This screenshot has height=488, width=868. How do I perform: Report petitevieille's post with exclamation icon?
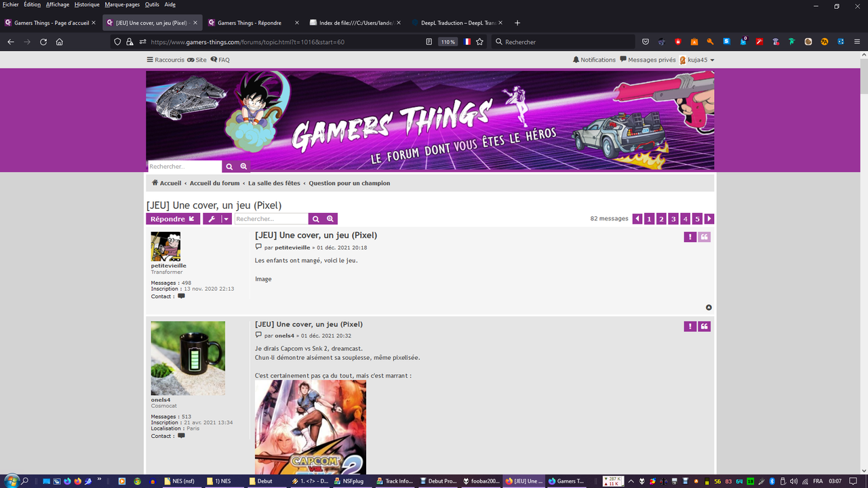690,237
